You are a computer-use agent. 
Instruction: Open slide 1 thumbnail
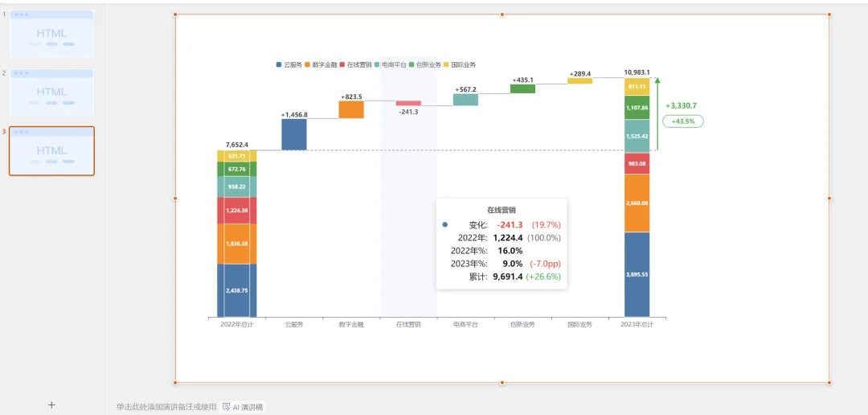tap(51, 33)
